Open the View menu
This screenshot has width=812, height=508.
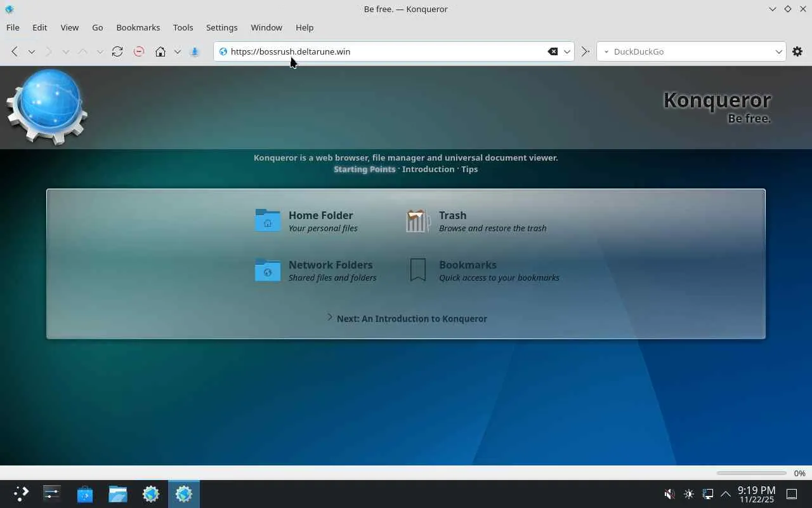pos(69,27)
